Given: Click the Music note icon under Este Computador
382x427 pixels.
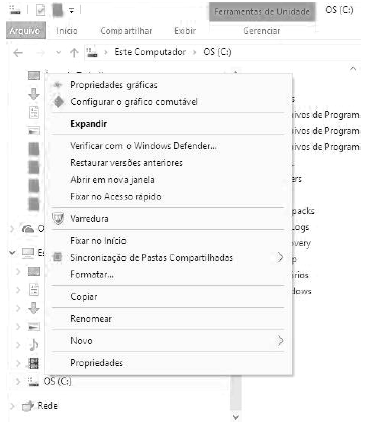Looking at the screenshot, I should pyautogui.click(x=34, y=345).
